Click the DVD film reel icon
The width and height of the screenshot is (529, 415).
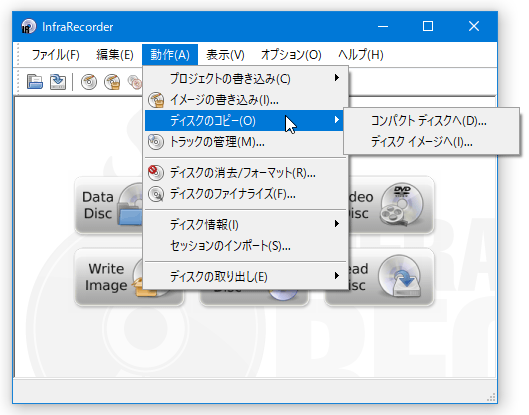pos(401,204)
